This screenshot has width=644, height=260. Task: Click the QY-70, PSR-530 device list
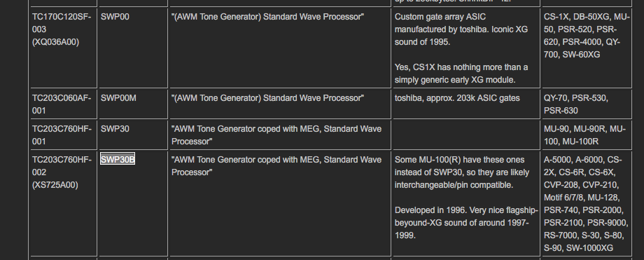(576, 104)
